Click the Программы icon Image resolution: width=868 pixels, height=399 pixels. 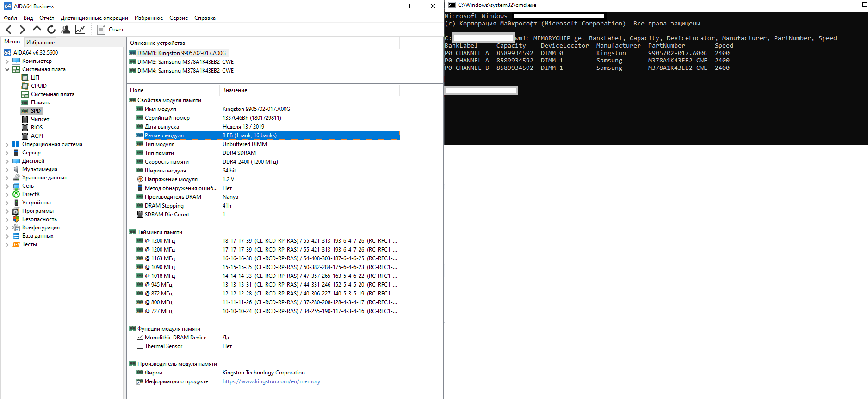click(x=16, y=211)
